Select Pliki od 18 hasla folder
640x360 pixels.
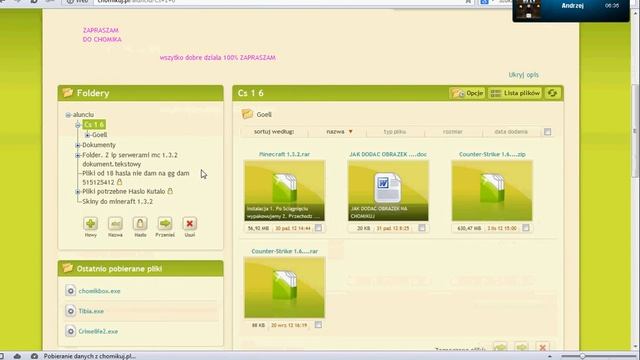pyautogui.click(x=136, y=178)
